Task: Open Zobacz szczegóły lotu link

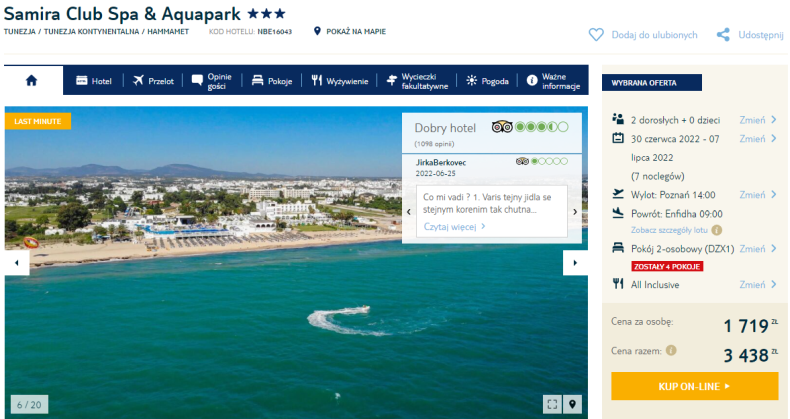Action: click(669, 230)
